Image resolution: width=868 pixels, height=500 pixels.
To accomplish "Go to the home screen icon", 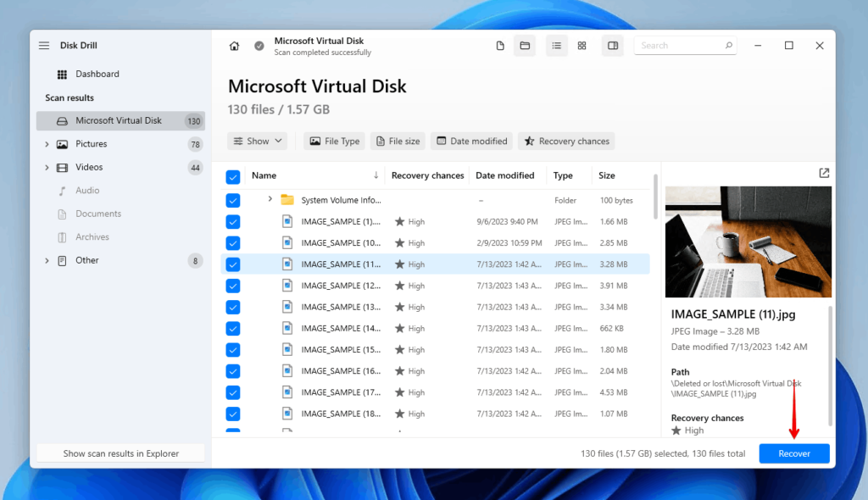I will [x=234, y=46].
